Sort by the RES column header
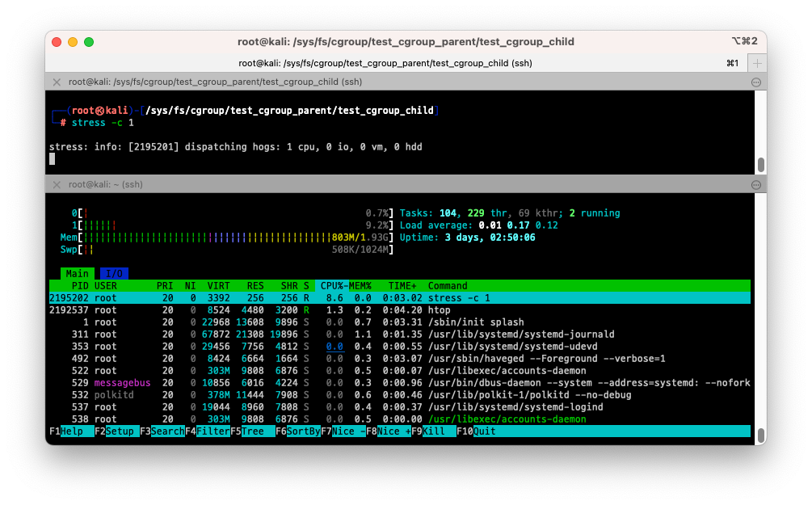812x505 pixels. [x=255, y=286]
